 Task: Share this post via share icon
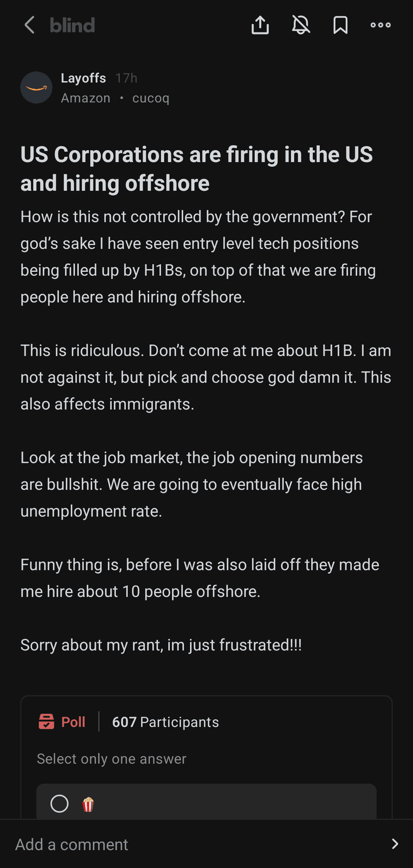point(260,25)
